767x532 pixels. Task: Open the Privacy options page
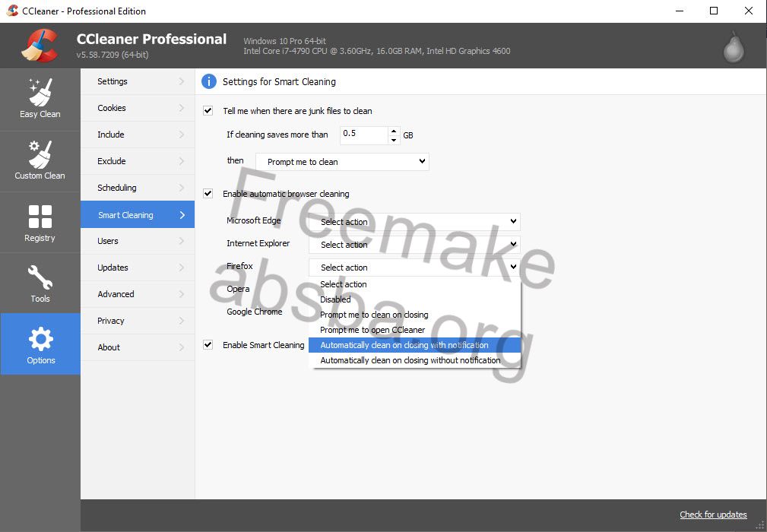(x=138, y=321)
